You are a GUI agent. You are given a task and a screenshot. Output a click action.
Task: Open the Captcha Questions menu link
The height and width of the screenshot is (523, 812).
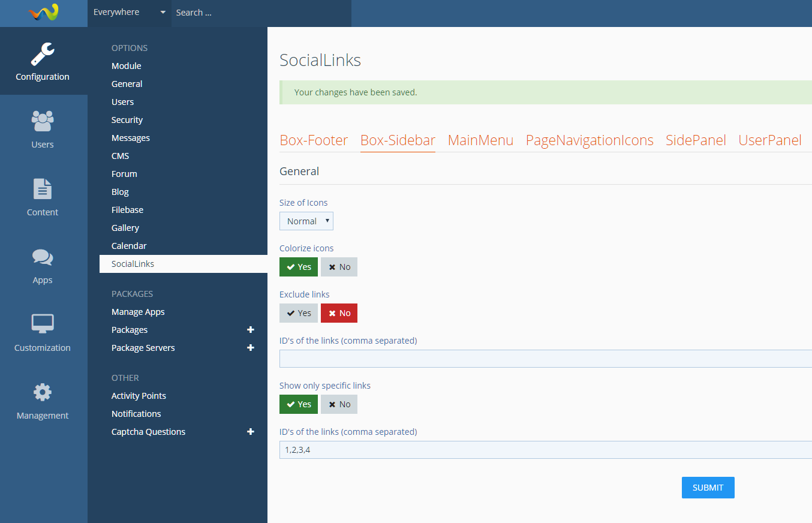[x=148, y=432]
